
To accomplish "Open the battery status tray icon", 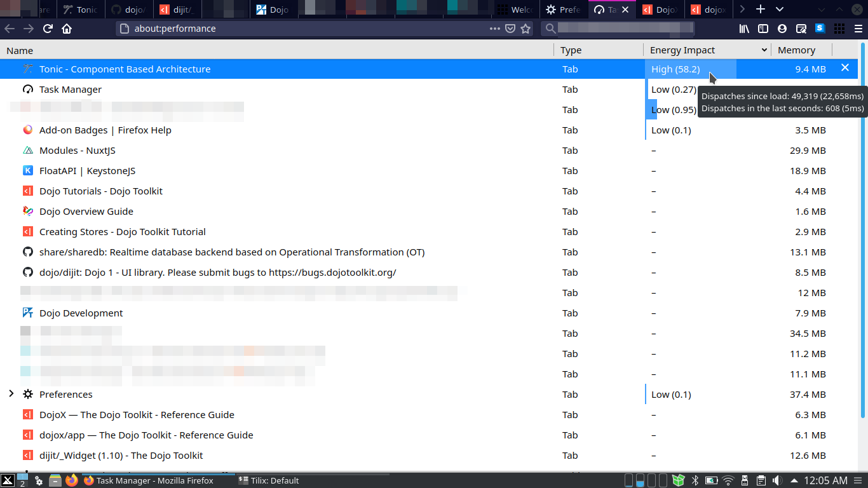I will coord(712,480).
